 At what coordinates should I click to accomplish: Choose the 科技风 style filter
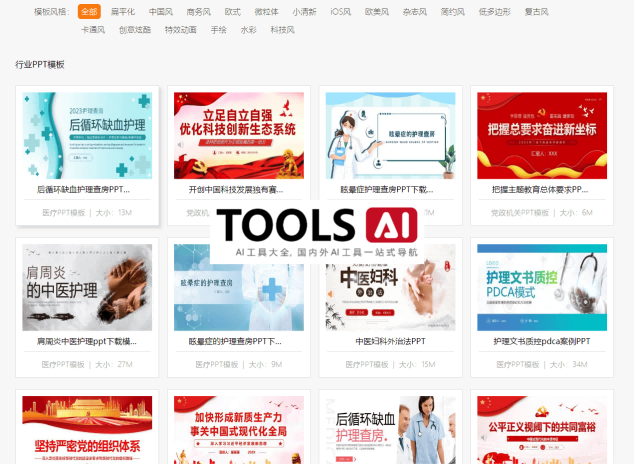282,30
